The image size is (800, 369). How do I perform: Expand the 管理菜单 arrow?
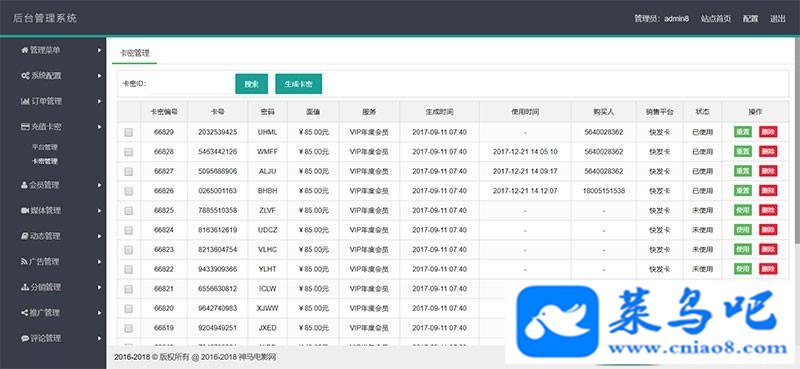tap(99, 50)
